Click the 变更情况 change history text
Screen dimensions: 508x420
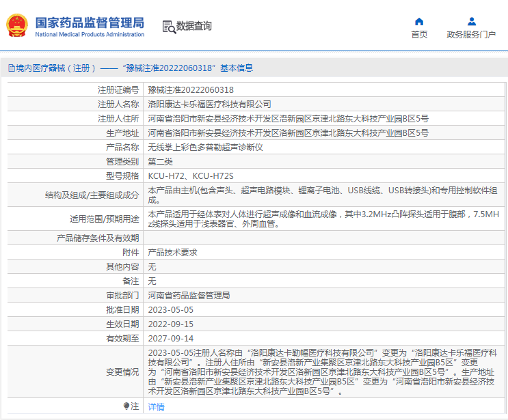pyautogui.click(x=323, y=372)
